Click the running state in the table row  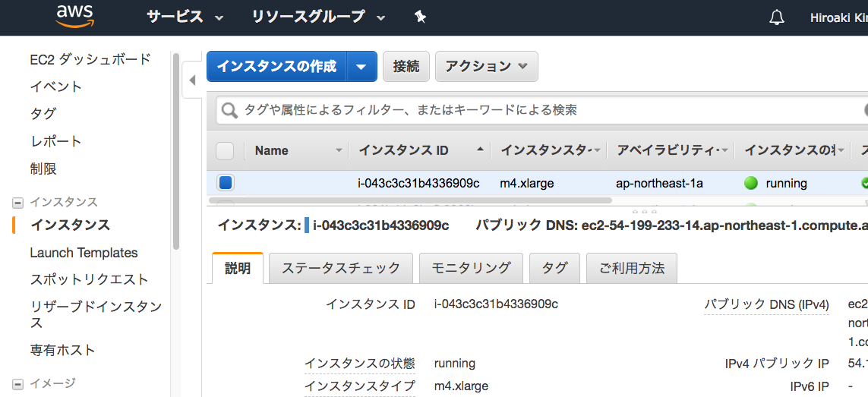pos(786,183)
